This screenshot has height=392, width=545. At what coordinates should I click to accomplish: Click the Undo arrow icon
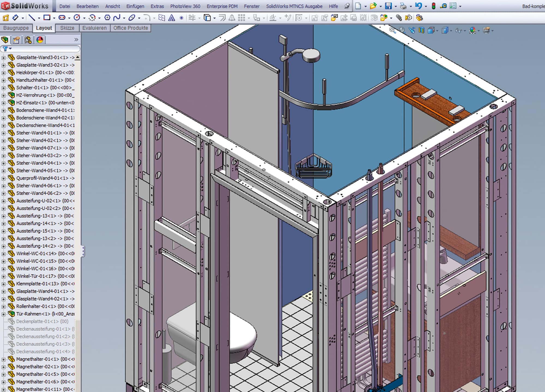pos(419,6)
